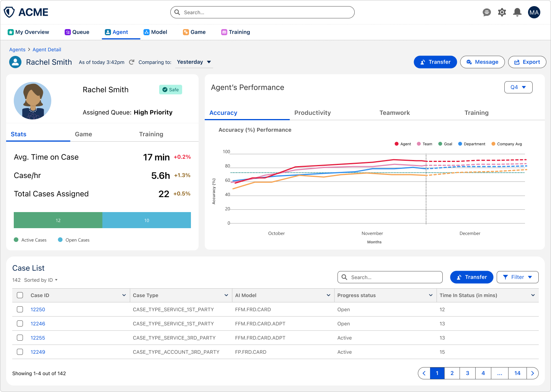Open the Training performance tab
The width and height of the screenshot is (551, 392).
476,113
